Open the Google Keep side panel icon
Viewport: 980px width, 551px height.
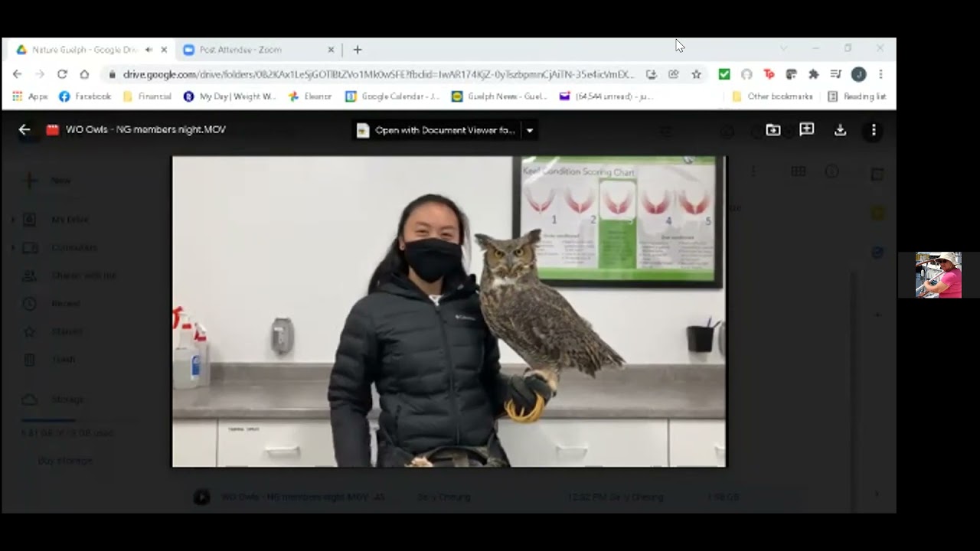click(x=877, y=214)
